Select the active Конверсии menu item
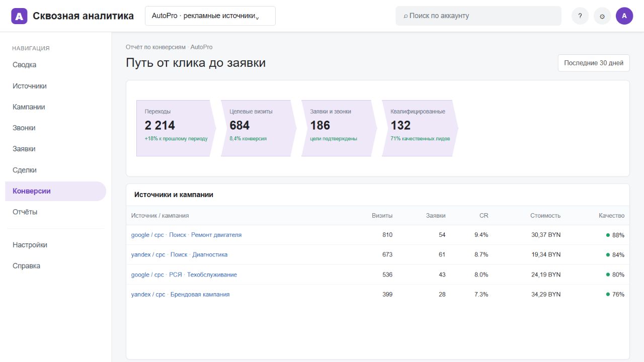This screenshot has width=644, height=362. click(56, 191)
